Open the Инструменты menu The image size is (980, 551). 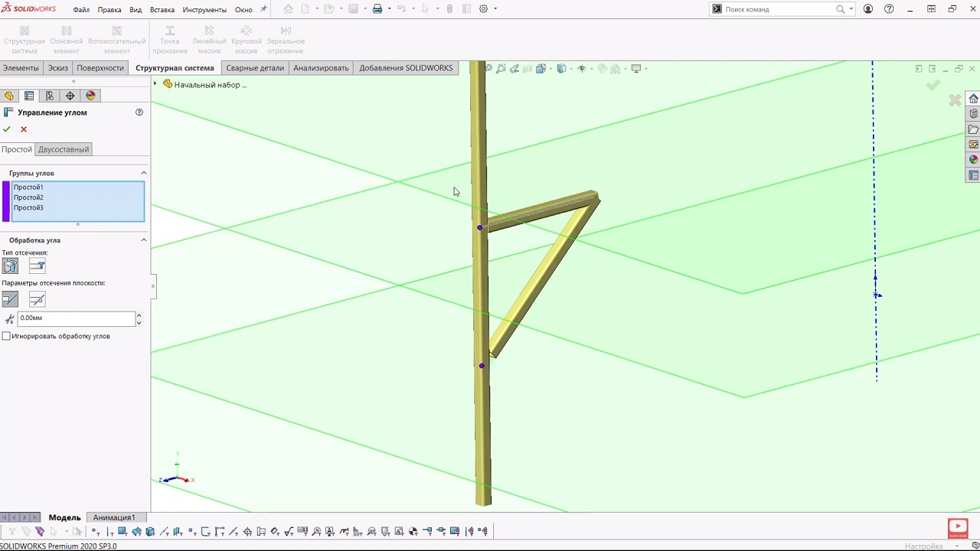[204, 10]
